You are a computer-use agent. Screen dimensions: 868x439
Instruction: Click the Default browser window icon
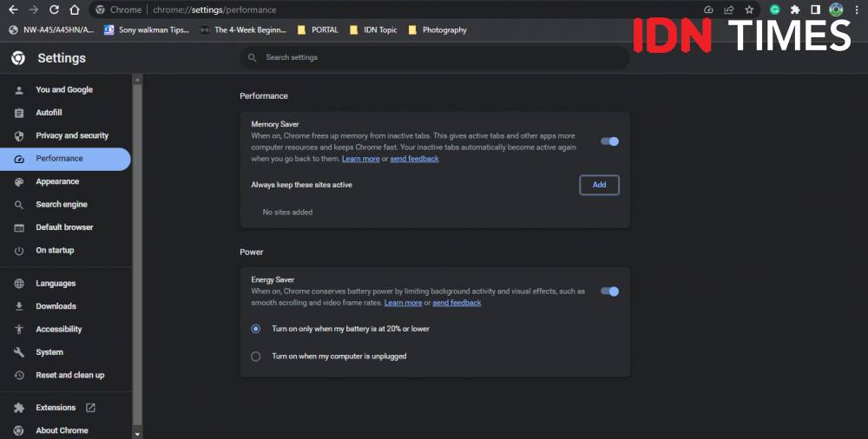(x=19, y=227)
